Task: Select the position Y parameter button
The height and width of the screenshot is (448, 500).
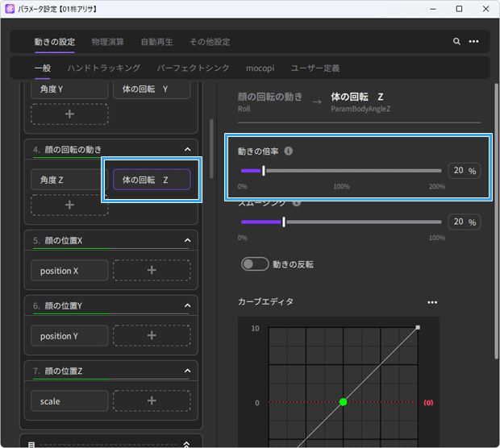Action: click(69, 336)
